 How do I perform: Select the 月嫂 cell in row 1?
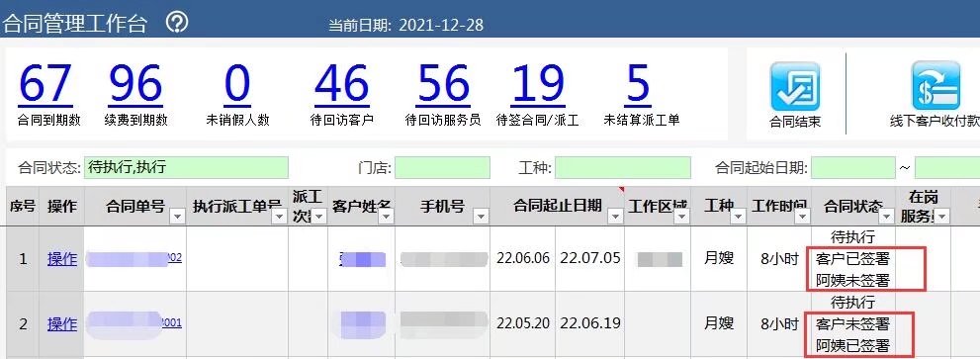(x=719, y=258)
